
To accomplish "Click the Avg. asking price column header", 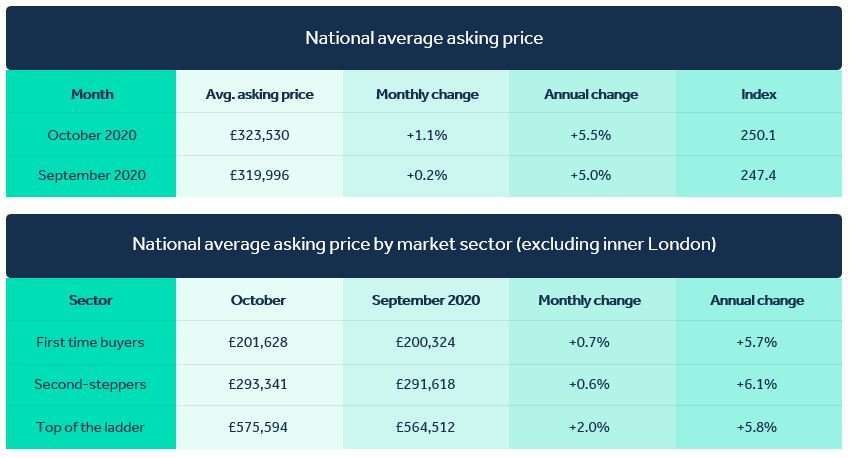I will click(259, 94).
